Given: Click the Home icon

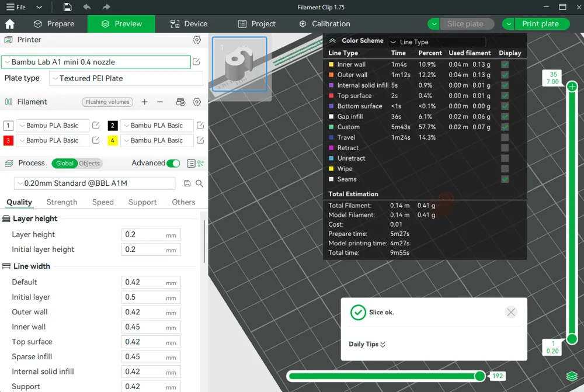Looking at the screenshot, I should click(10, 24).
